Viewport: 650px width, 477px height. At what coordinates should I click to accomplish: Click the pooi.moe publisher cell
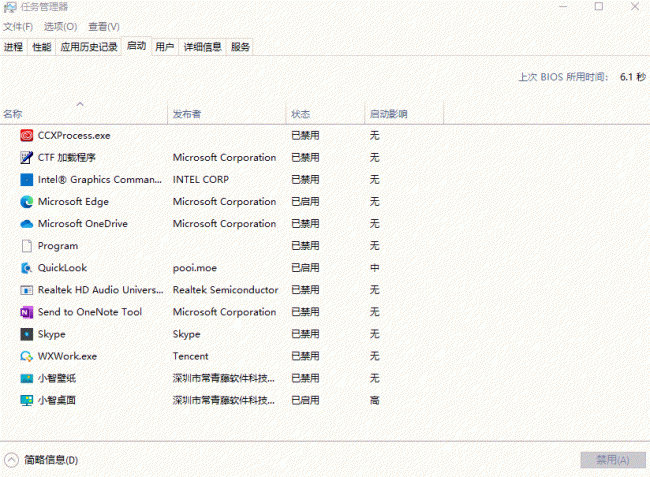pos(195,268)
